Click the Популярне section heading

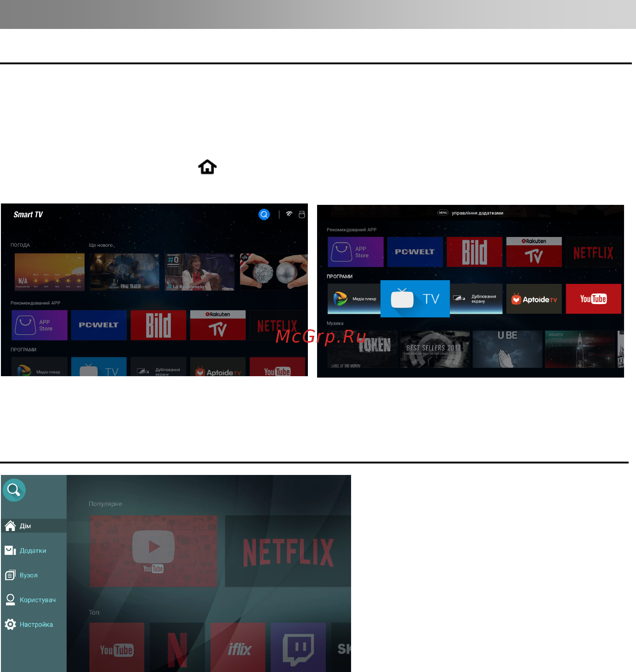(x=105, y=504)
